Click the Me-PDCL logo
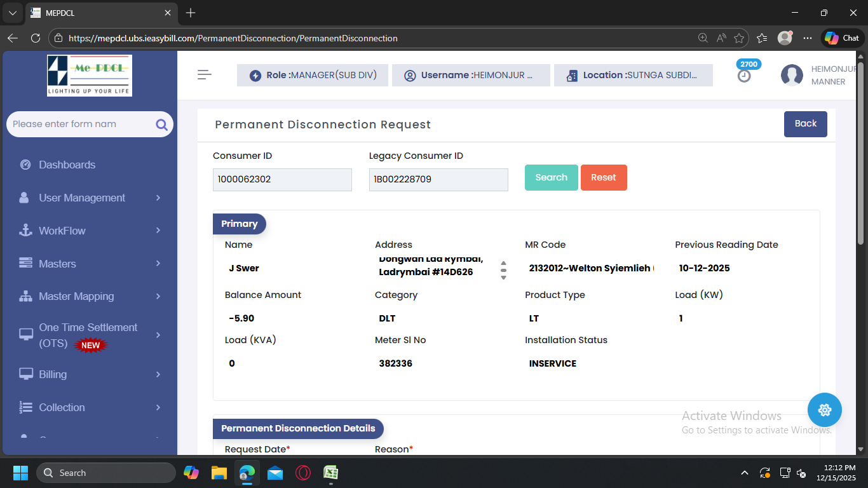The width and height of the screenshot is (868, 488). 90,75
